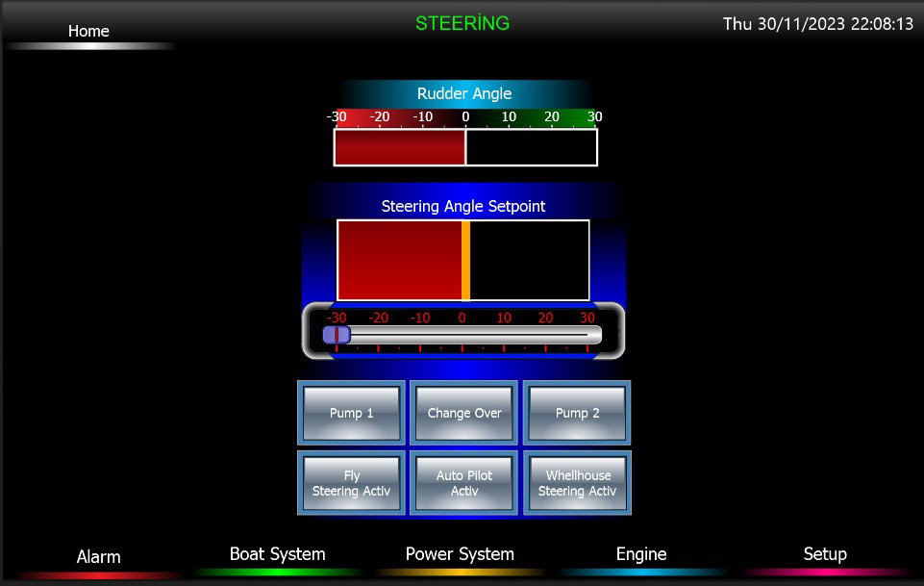Open the Boat System tab
This screenshot has height=586, width=924.
coord(277,555)
